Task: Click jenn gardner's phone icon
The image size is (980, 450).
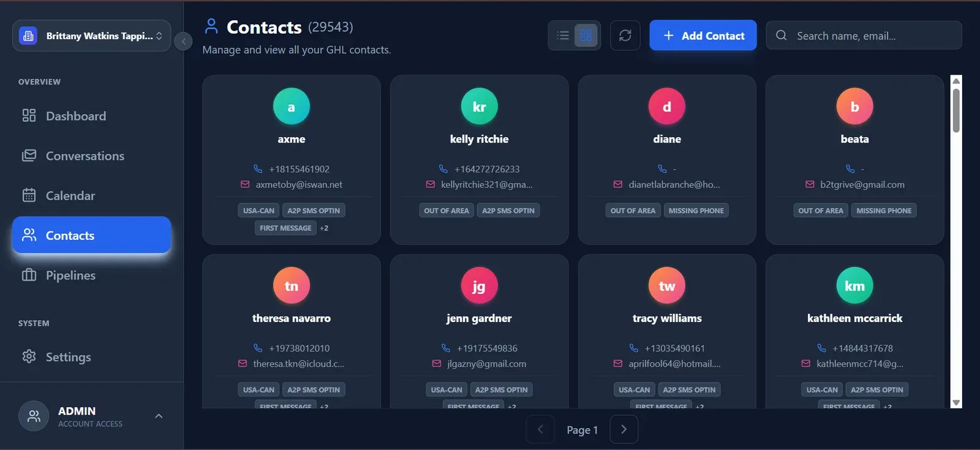Action: 446,348
